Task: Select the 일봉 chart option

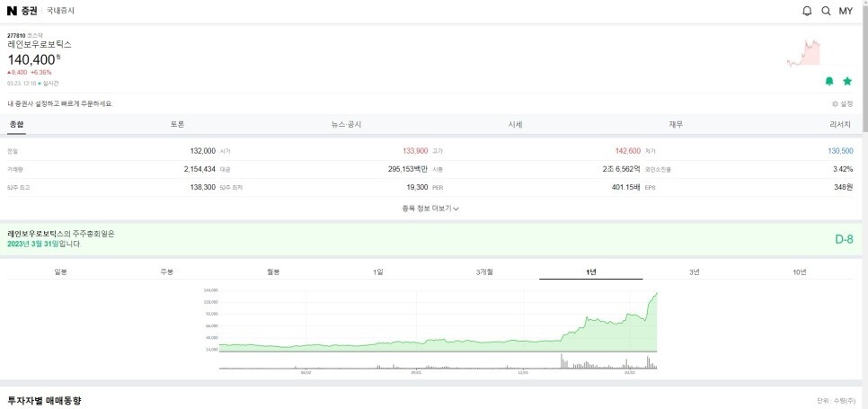Action: (x=61, y=271)
